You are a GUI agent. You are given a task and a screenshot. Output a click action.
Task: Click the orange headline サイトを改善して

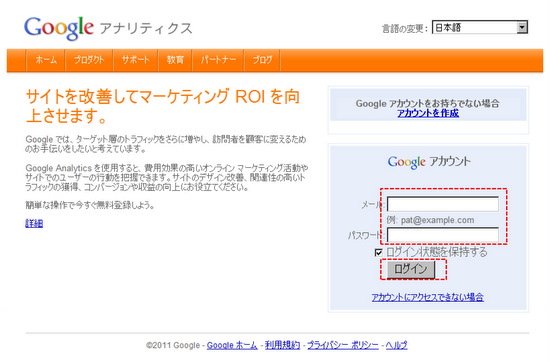[x=163, y=106]
